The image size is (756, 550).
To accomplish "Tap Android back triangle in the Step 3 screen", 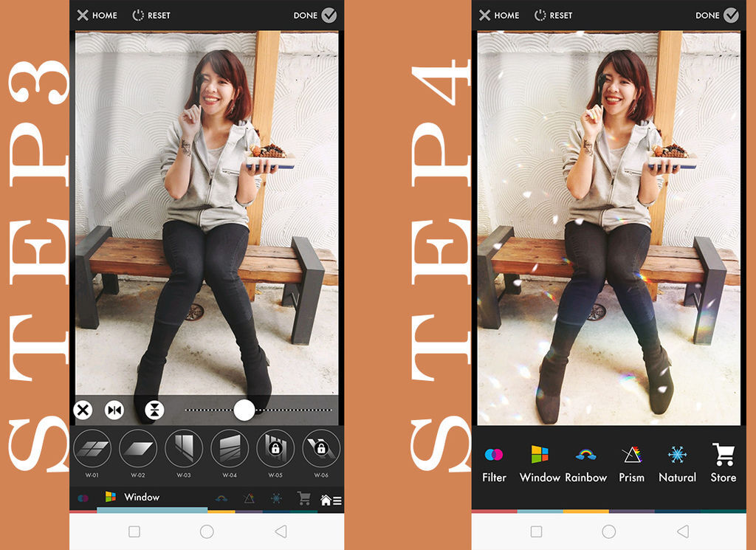I will [281, 532].
